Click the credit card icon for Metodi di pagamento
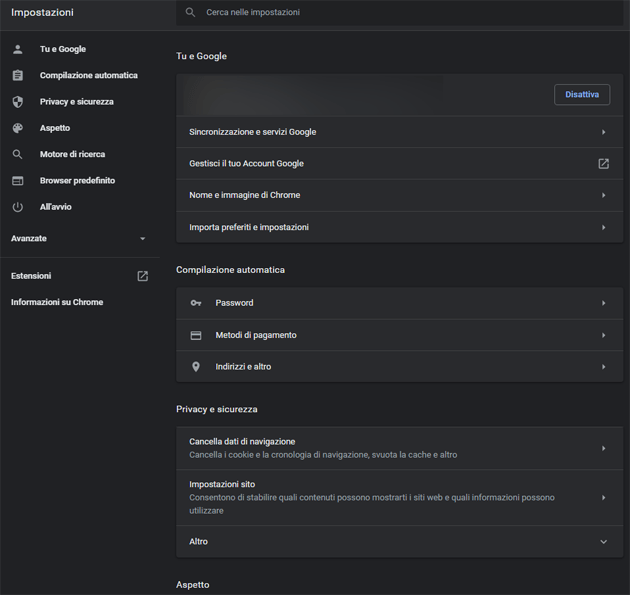Screen dimensions: 630x595 point(196,335)
